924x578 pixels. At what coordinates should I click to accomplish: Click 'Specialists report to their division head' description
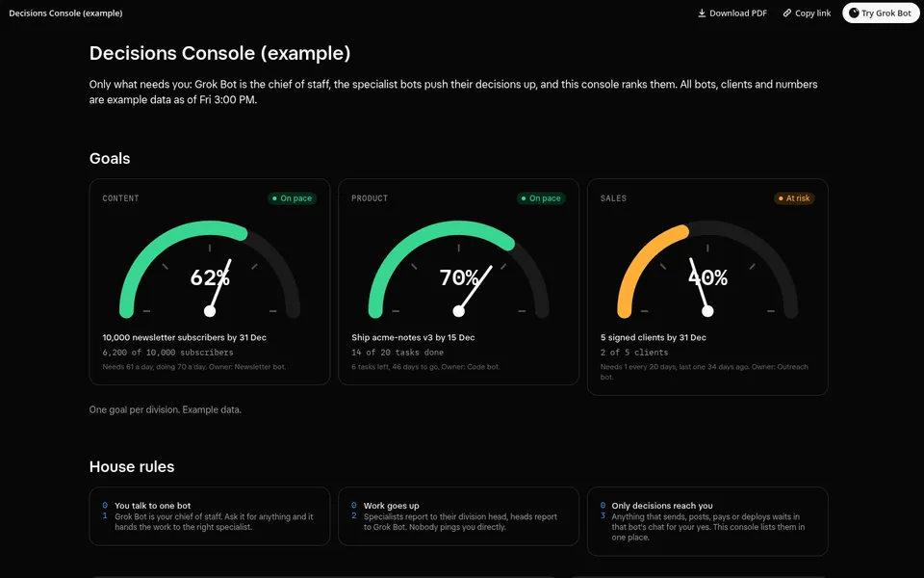pyautogui.click(x=460, y=522)
